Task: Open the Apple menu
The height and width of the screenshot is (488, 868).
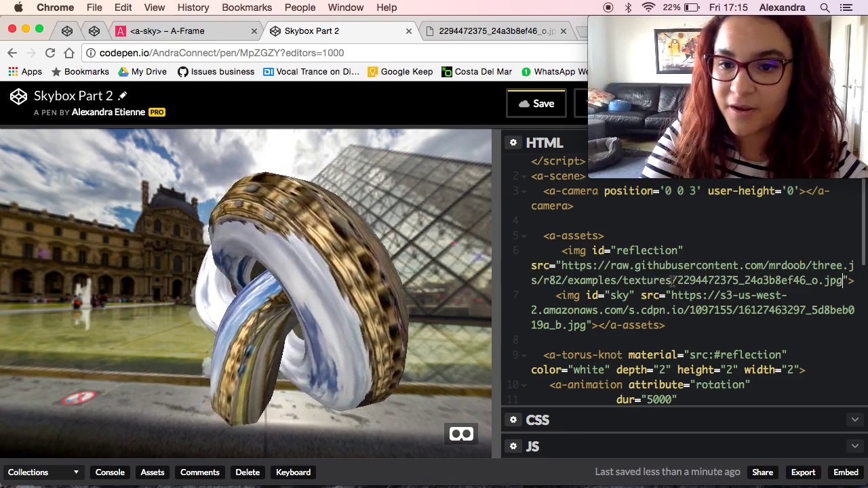Action: [x=18, y=7]
